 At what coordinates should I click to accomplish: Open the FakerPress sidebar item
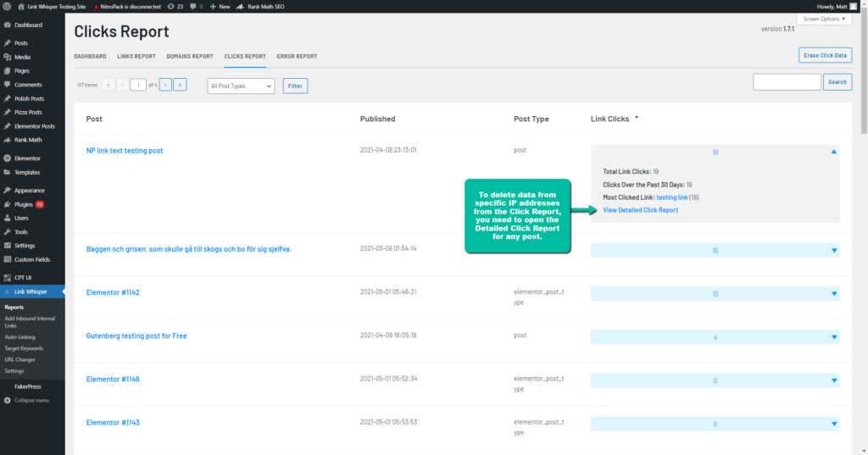click(28, 387)
